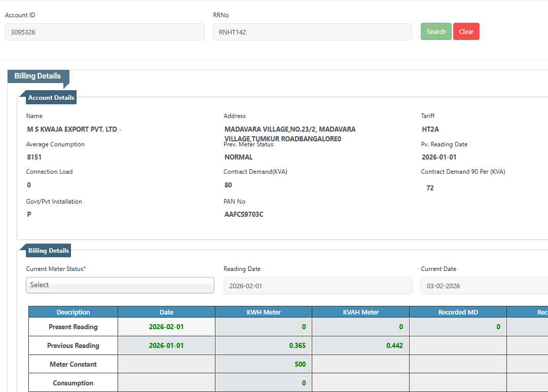Click Present Reading Recorded MD cell
Viewport: 548px width, 392px height.
coord(458,327)
